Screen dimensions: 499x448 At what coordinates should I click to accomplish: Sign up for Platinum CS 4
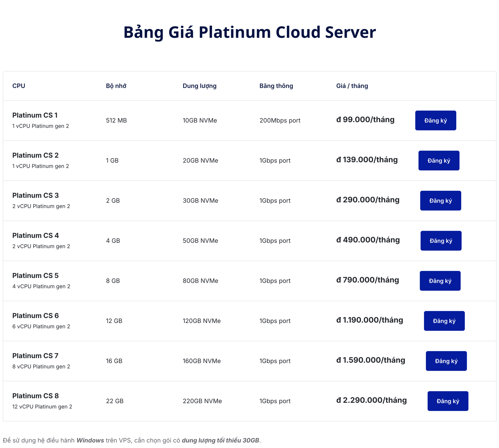point(441,240)
